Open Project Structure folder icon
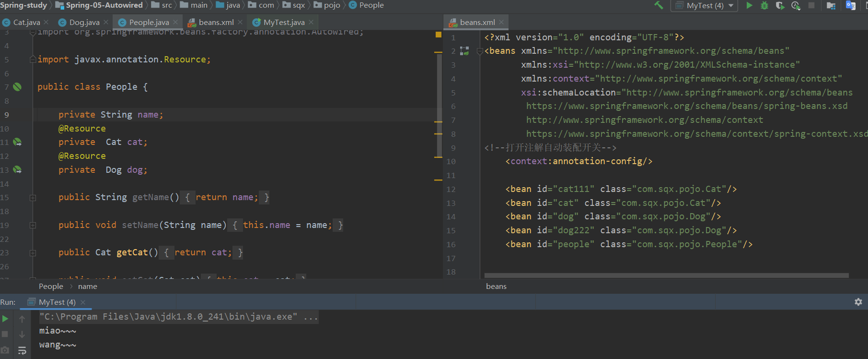The image size is (868, 359). click(x=831, y=5)
